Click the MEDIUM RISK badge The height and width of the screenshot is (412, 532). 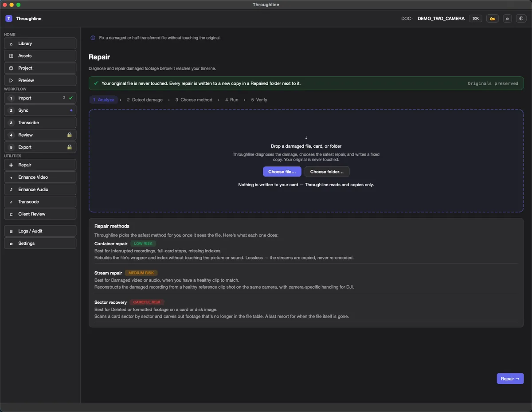click(x=141, y=273)
